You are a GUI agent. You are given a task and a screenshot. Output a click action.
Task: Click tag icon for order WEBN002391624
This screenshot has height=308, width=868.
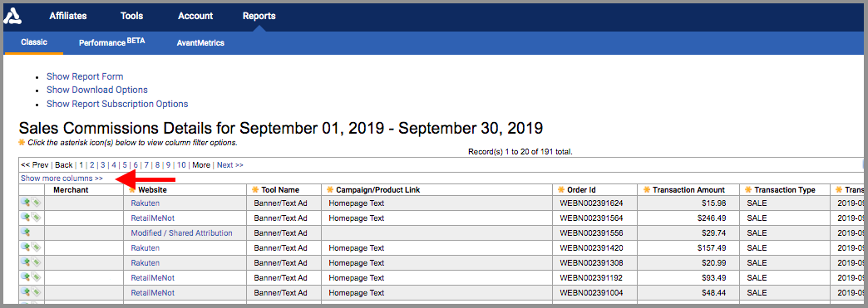(36, 203)
